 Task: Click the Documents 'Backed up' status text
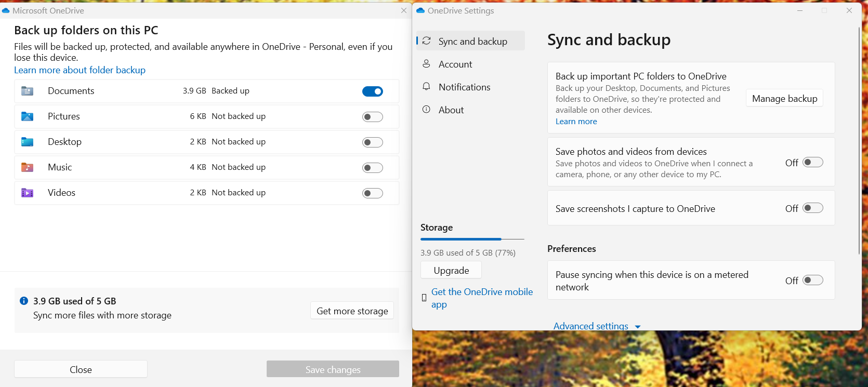click(x=230, y=91)
